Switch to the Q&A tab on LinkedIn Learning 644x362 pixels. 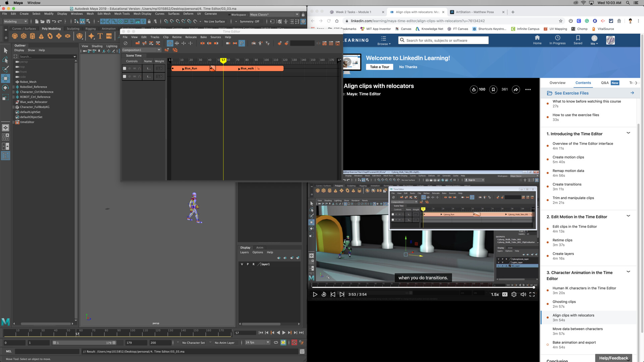605,83
